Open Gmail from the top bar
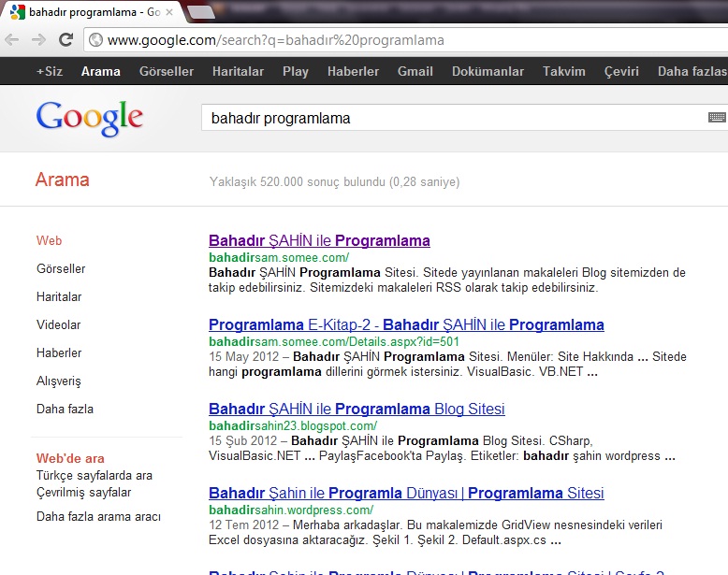The image size is (728, 575). tap(415, 71)
